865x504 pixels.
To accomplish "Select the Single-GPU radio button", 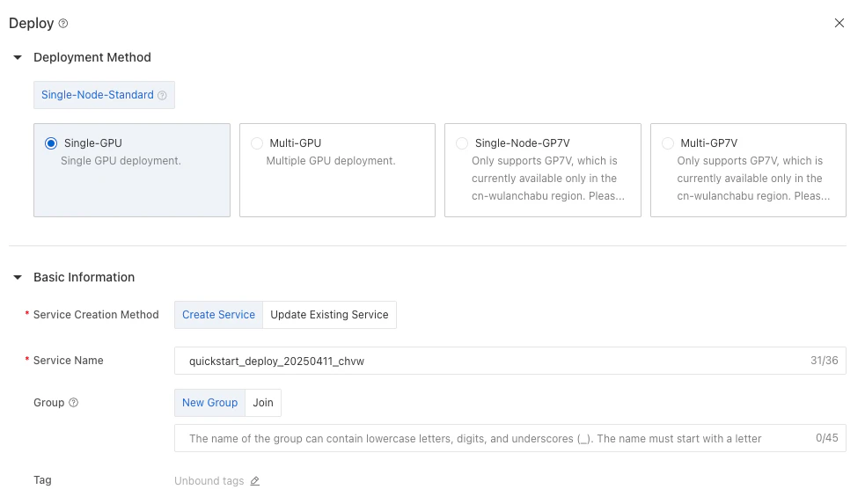I will click(x=51, y=143).
